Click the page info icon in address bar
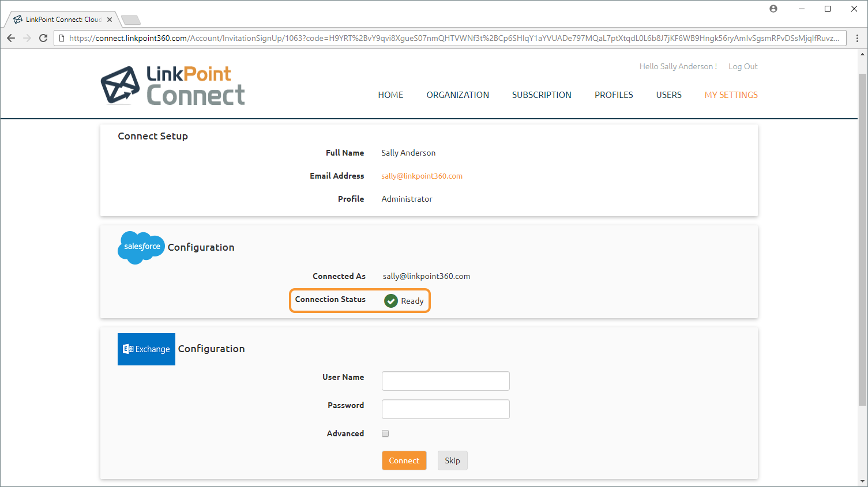The image size is (868, 487). click(x=62, y=38)
